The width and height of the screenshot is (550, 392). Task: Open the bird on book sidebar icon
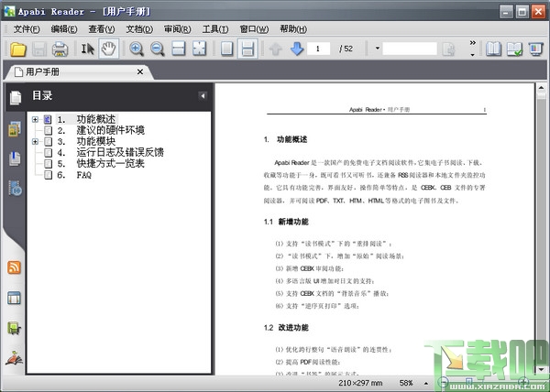(x=14, y=358)
